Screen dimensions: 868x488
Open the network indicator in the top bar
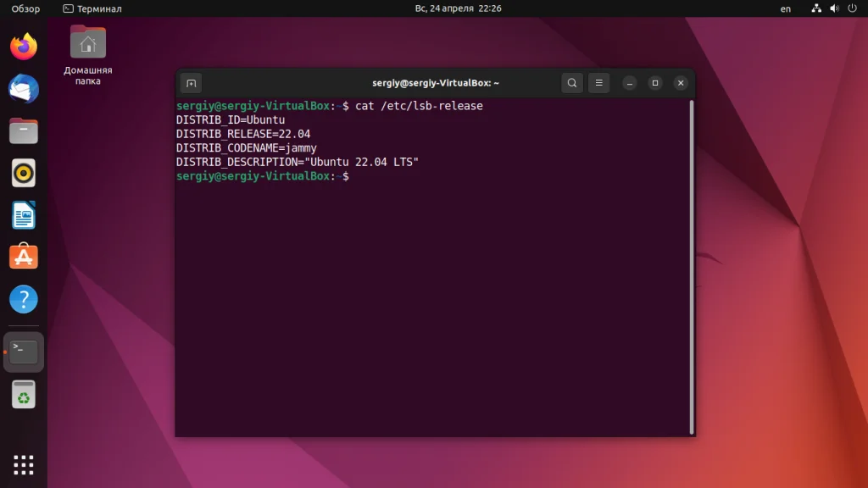click(815, 8)
